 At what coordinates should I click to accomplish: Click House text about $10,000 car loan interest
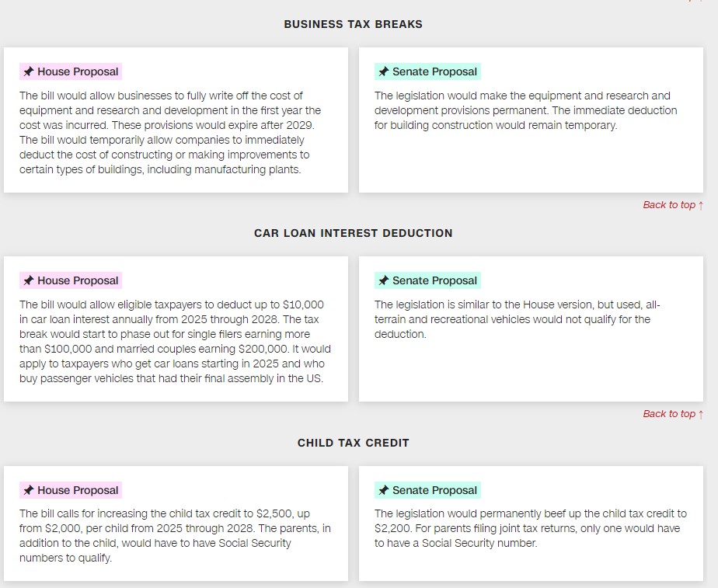(174, 342)
